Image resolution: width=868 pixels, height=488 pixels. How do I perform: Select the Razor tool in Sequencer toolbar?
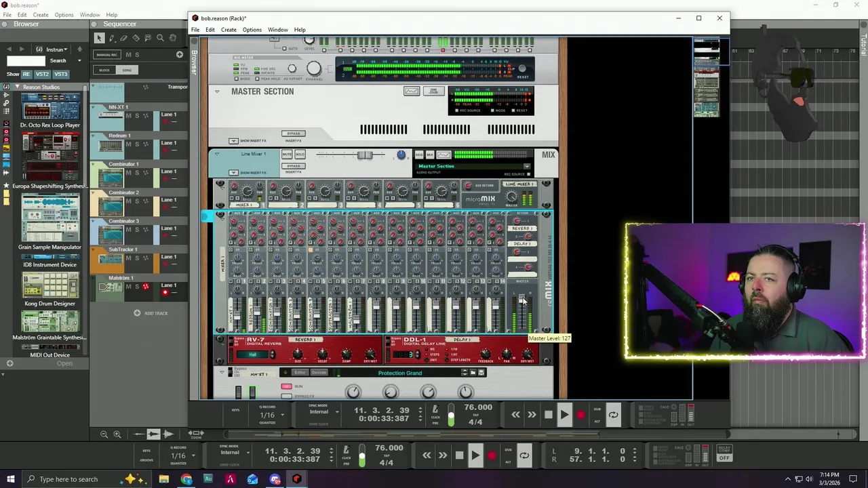136,39
